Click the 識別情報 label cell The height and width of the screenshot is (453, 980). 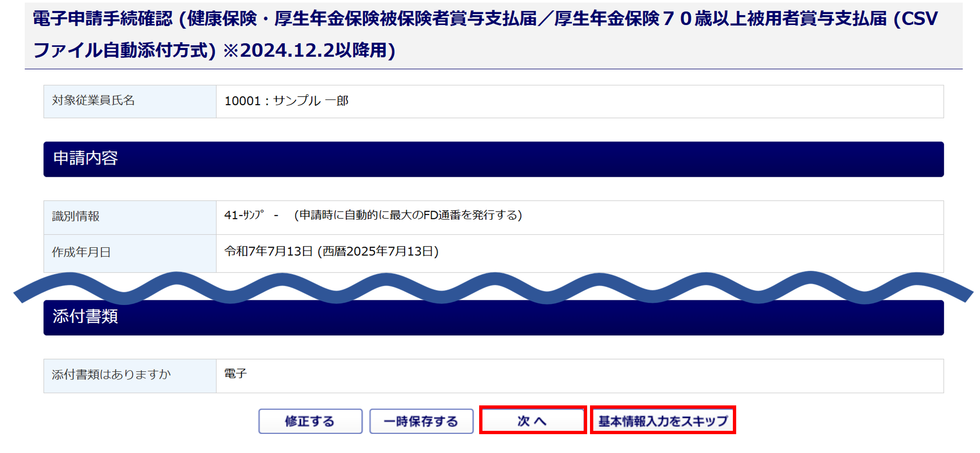pyautogui.click(x=130, y=217)
